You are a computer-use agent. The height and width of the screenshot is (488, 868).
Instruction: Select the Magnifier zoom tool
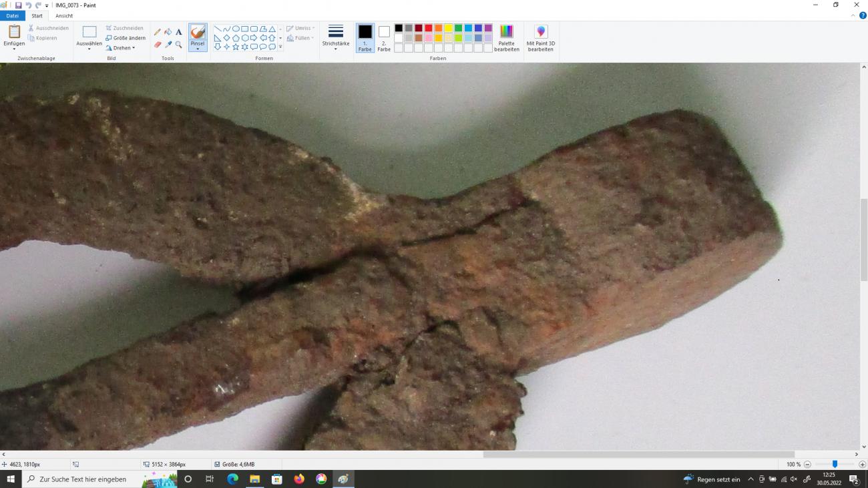coord(179,45)
